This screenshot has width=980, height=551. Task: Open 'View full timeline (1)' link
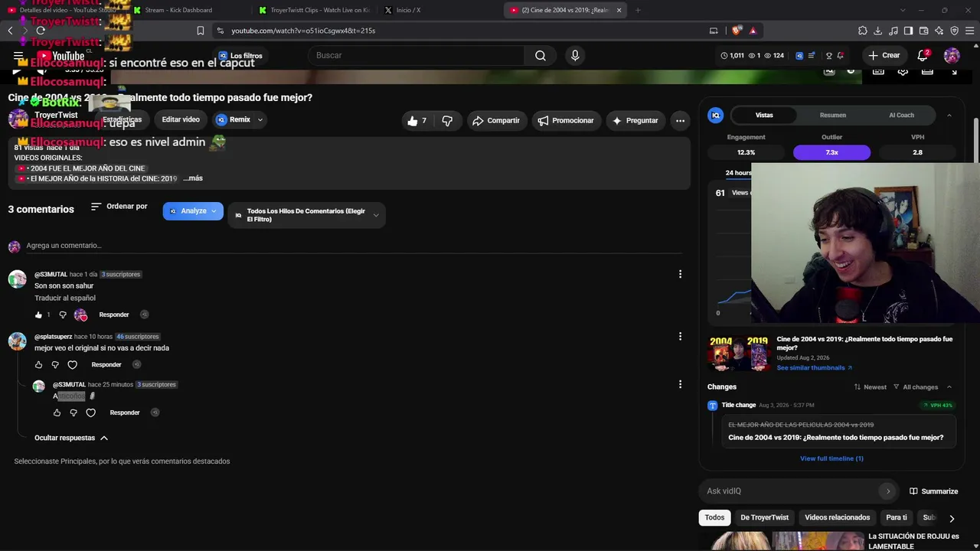coord(831,458)
